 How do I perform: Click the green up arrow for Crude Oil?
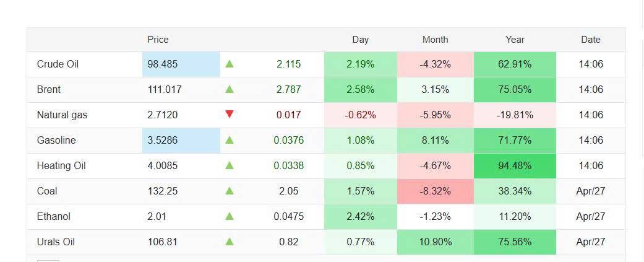point(230,64)
